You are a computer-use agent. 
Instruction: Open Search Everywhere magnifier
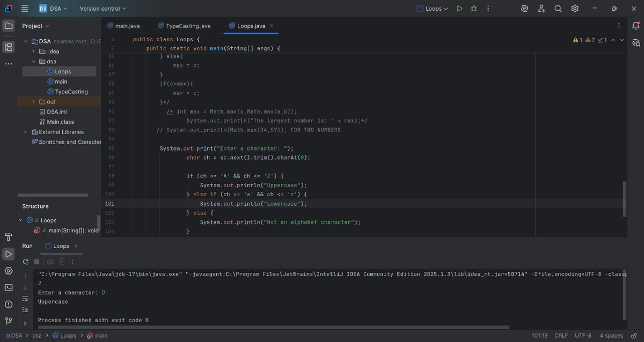pos(558,9)
